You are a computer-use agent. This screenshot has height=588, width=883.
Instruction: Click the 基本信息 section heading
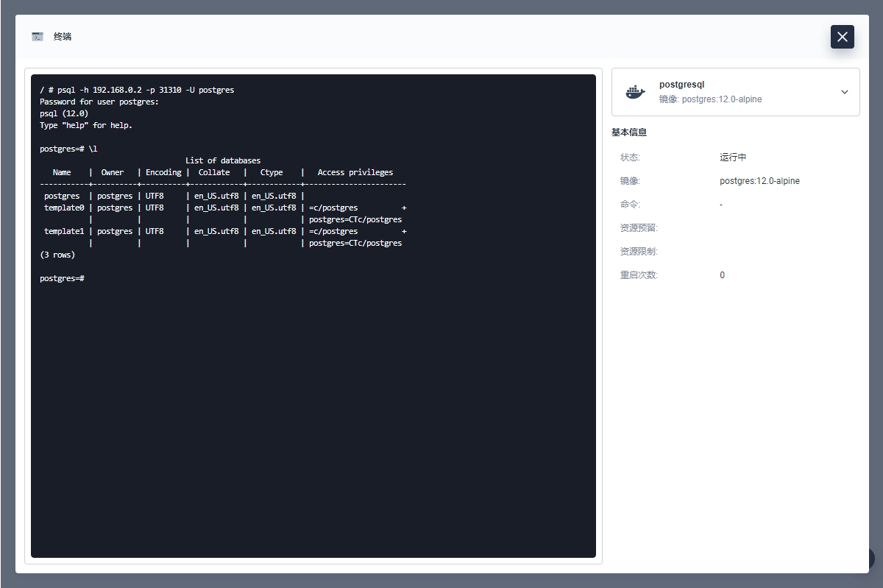629,132
